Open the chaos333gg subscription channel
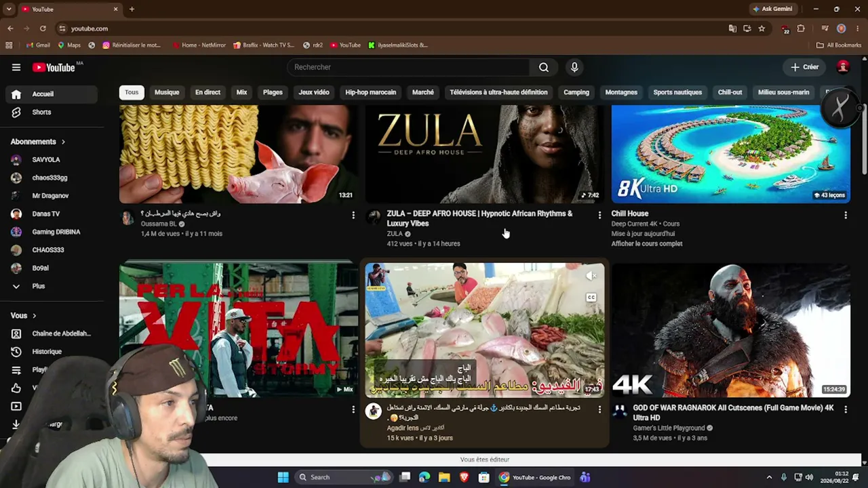 point(49,178)
